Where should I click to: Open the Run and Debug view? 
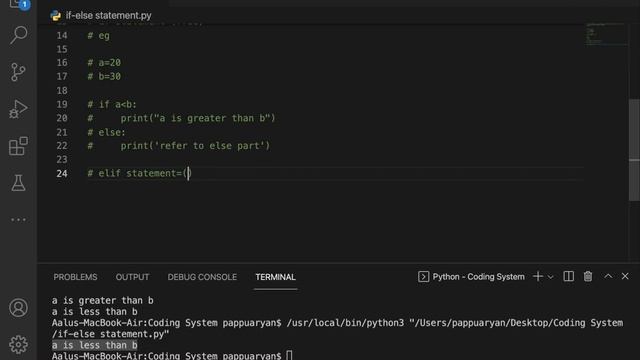[x=18, y=109]
